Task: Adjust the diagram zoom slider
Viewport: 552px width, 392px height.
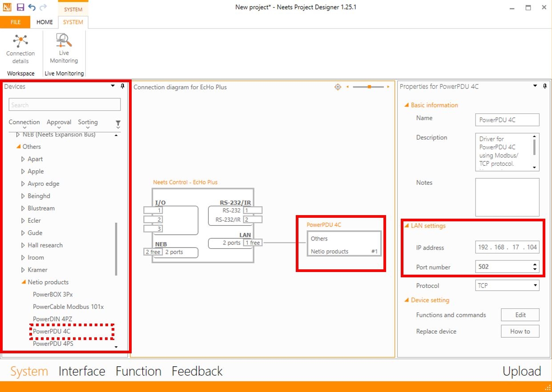Action: [369, 87]
